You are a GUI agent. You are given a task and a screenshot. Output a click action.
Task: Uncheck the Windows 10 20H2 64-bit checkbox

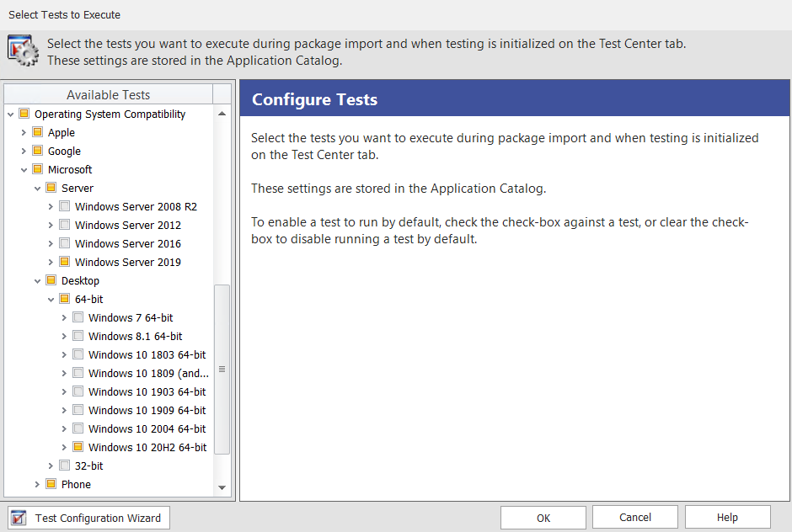tap(78, 447)
